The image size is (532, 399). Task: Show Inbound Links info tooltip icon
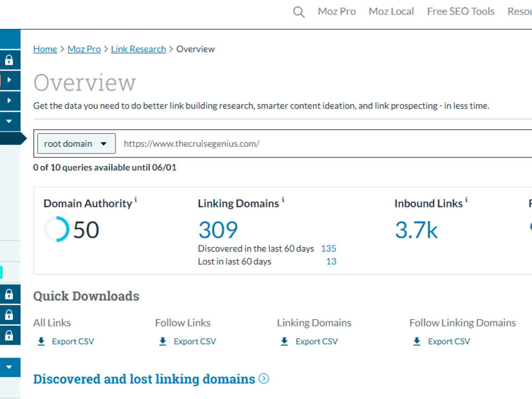point(466,199)
